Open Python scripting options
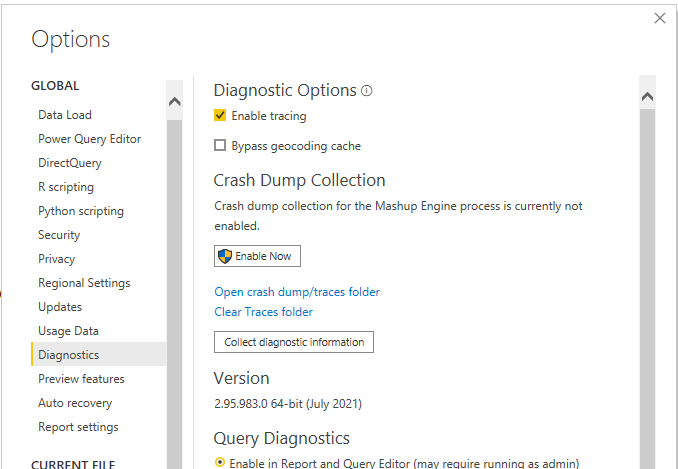This screenshot has height=469, width=678. pos(81,211)
